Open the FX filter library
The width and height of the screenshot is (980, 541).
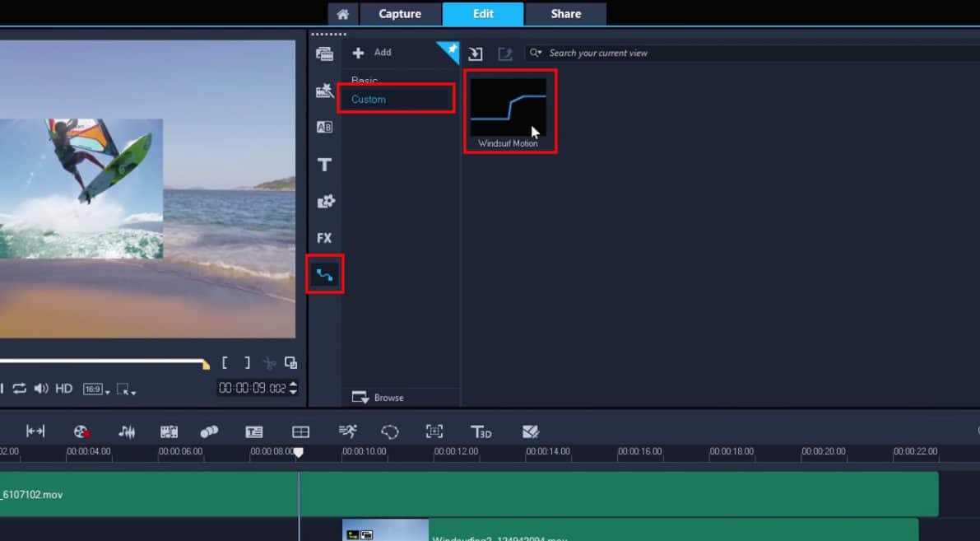click(x=324, y=238)
